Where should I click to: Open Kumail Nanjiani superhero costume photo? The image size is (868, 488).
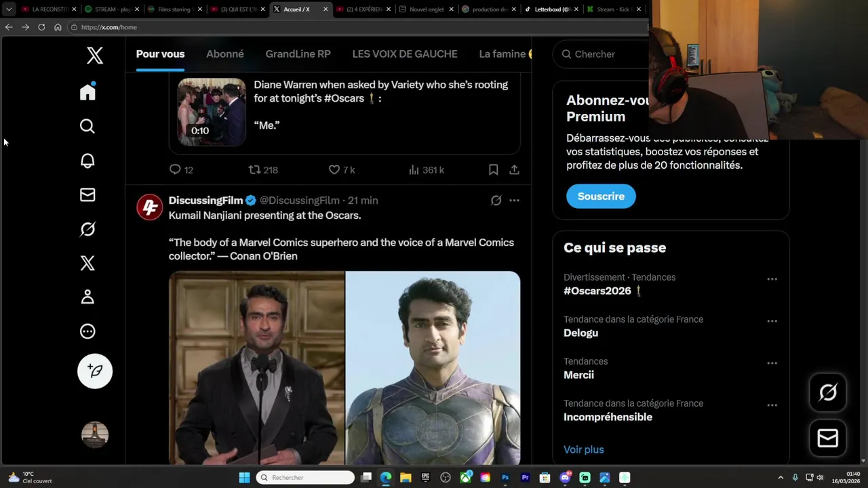(x=433, y=368)
